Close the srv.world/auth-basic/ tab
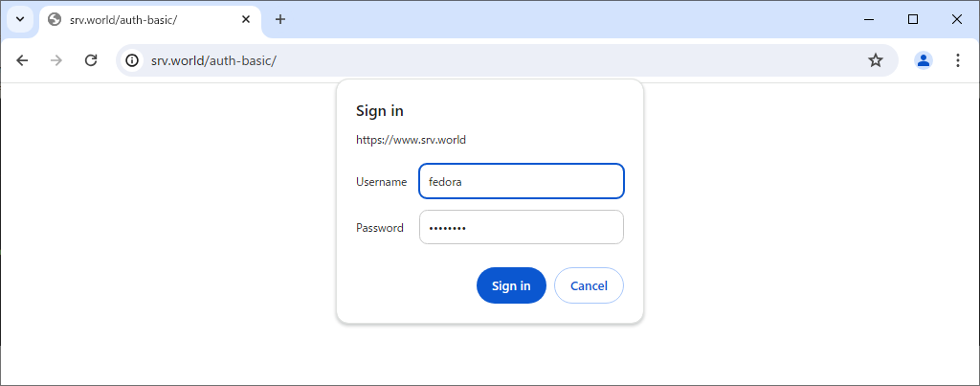The width and height of the screenshot is (980, 386). (246, 19)
